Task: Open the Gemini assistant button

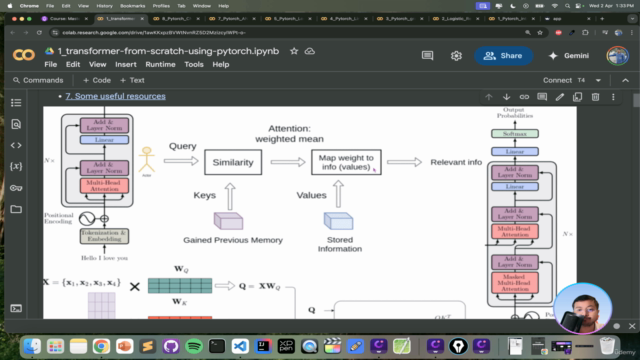Action: (x=569, y=56)
